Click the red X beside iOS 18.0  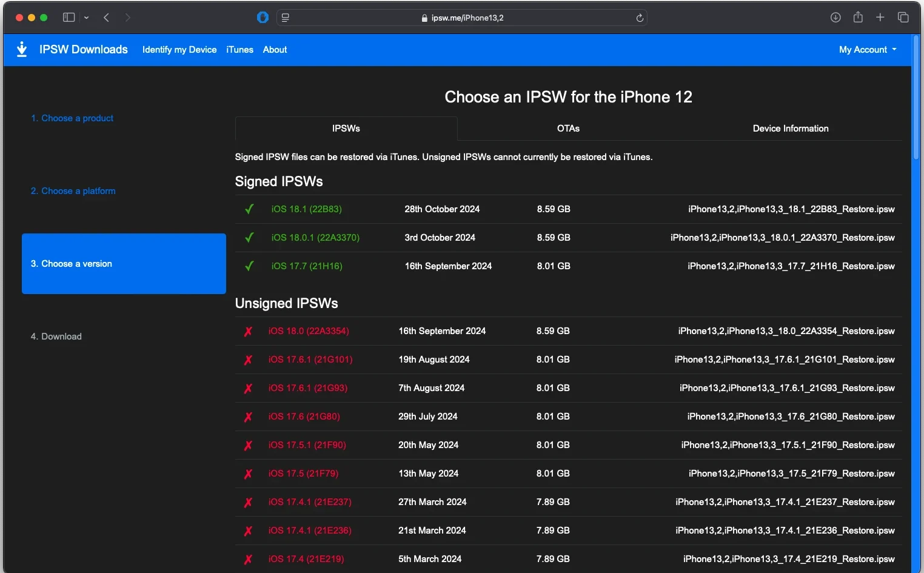click(248, 331)
